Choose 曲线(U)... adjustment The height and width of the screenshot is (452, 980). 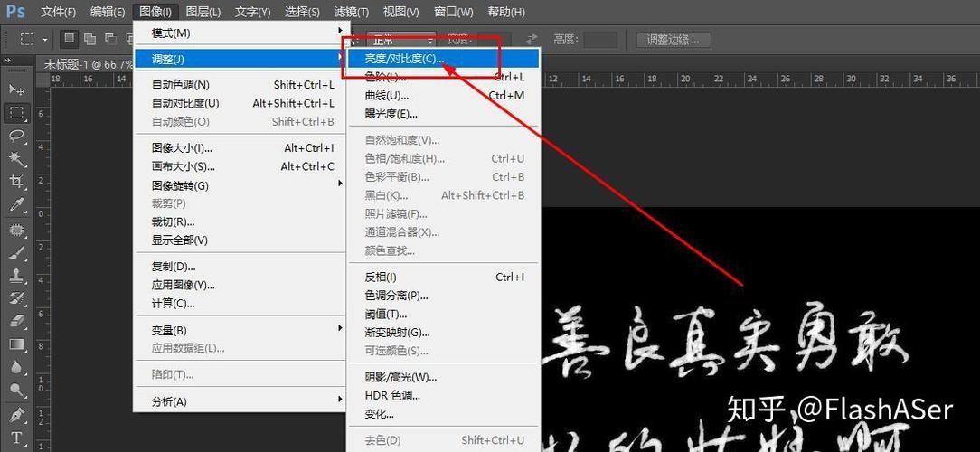pos(443,96)
